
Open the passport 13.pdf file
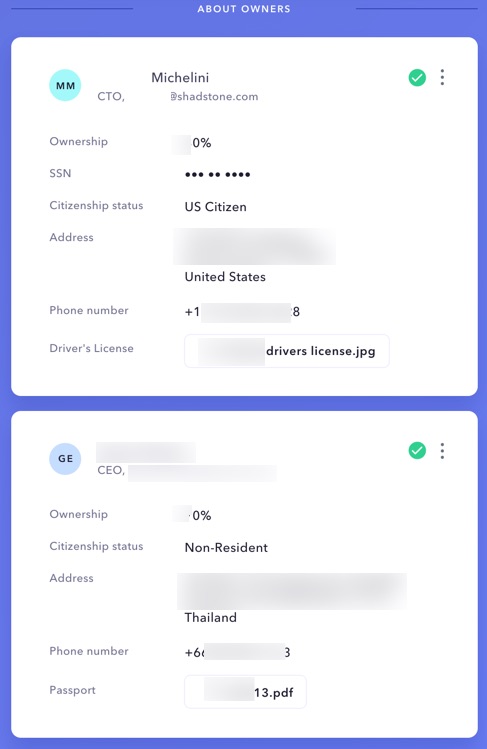coord(245,692)
